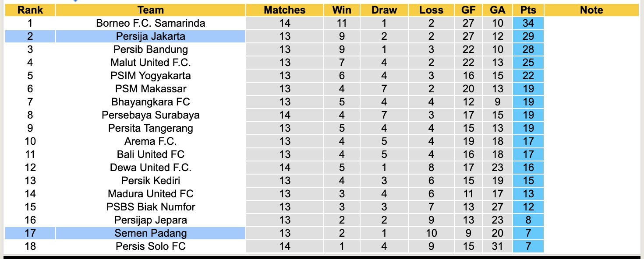Click the Rank column header
The height and width of the screenshot is (259, 644).
coord(30,10)
